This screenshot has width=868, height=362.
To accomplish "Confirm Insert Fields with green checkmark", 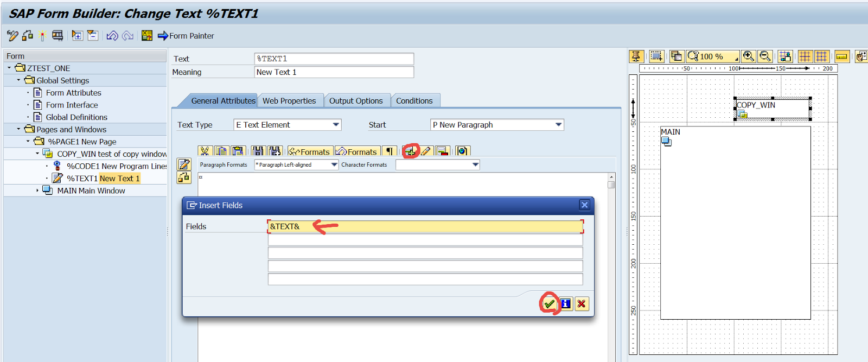I will [x=549, y=304].
